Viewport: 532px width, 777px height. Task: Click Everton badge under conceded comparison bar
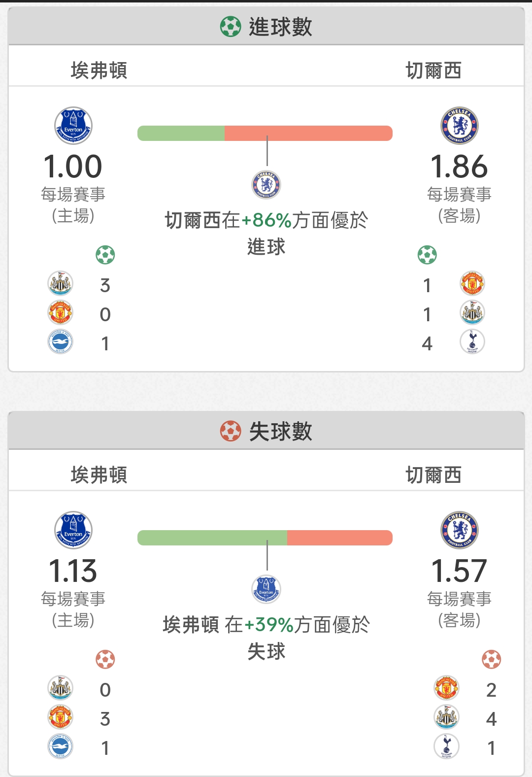266,589
